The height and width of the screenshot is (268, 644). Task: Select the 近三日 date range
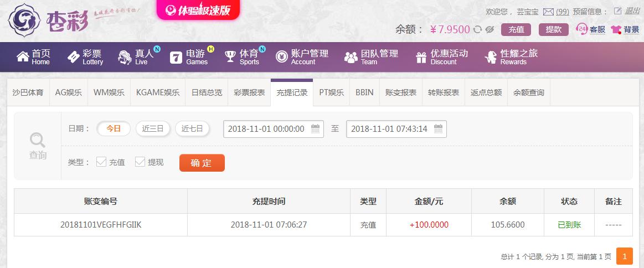(153, 129)
